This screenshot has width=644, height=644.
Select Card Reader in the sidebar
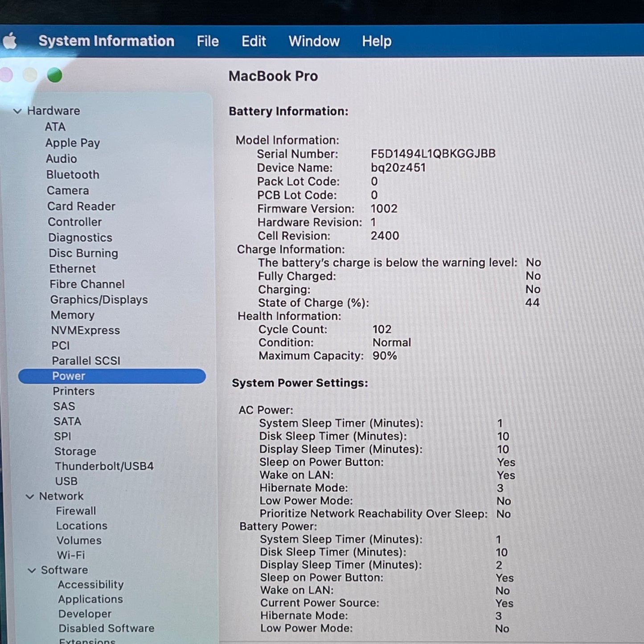(x=81, y=206)
